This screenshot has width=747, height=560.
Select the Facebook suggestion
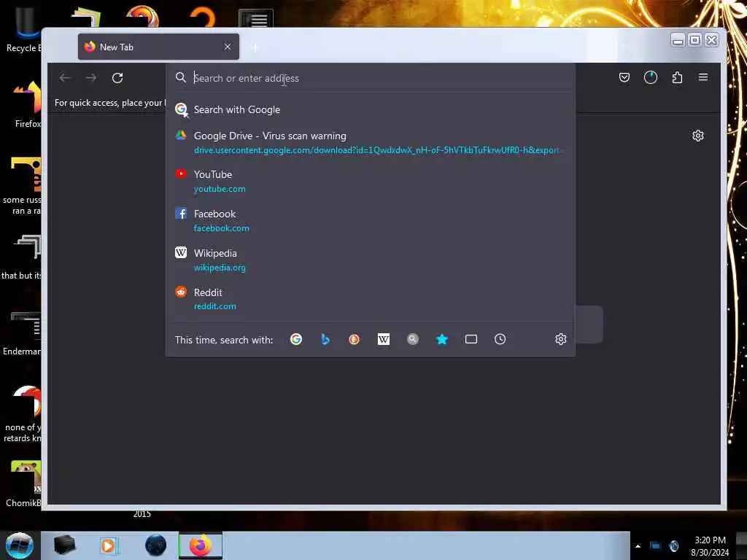click(x=371, y=220)
